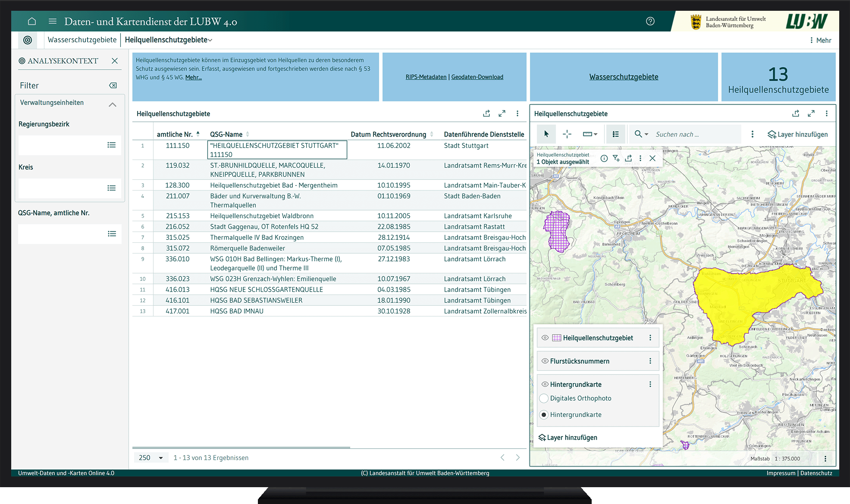The width and height of the screenshot is (850, 504).
Task: Open the Geodaten-Download link
Action: 477,77
